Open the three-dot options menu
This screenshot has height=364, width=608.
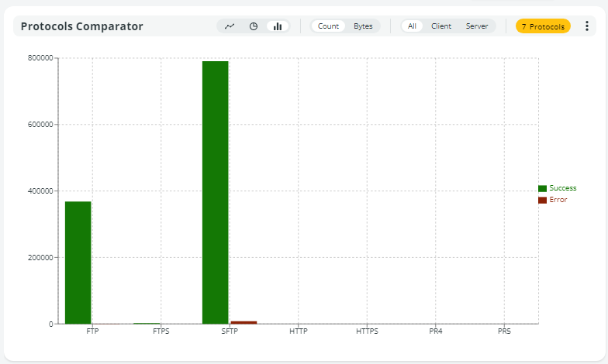click(586, 26)
